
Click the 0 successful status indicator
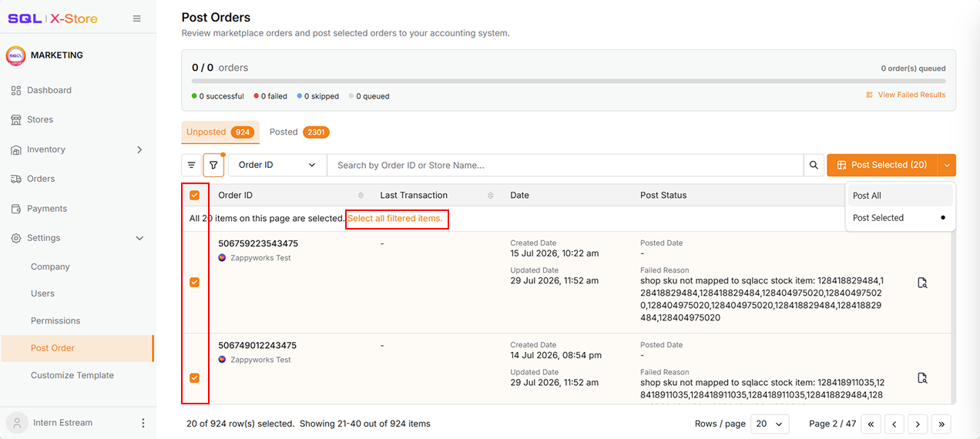[217, 96]
